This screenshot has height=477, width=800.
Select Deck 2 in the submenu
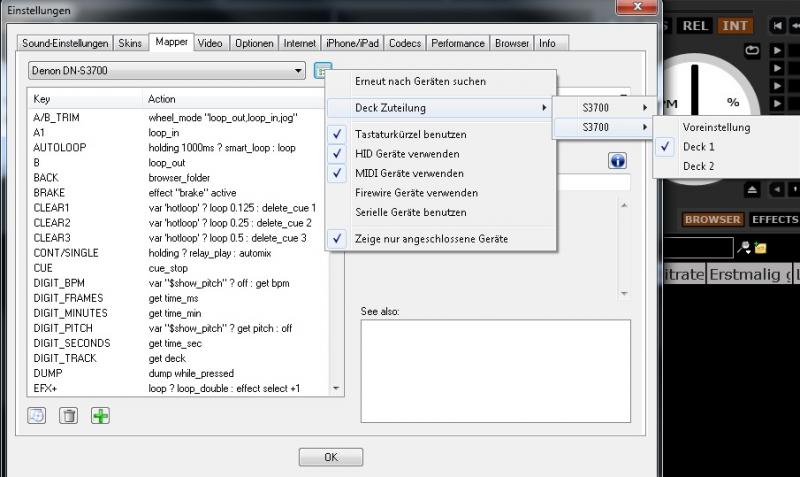(x=698, y=166)
